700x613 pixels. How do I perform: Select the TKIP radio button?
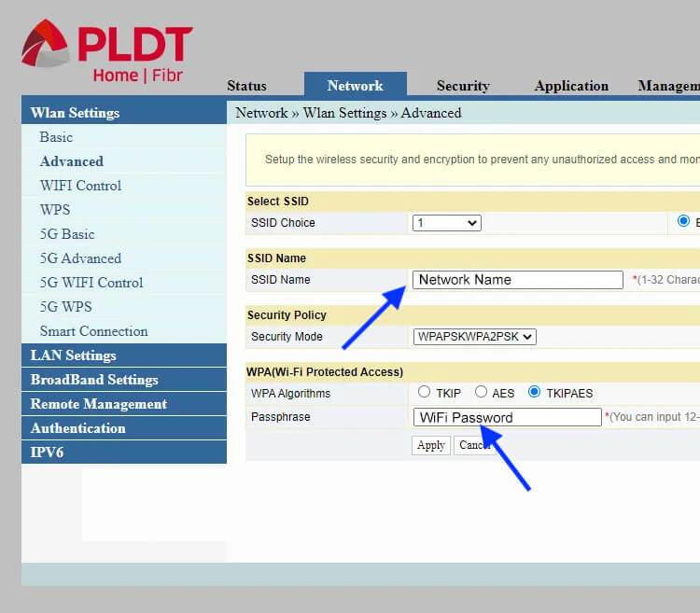click(425, 393)
